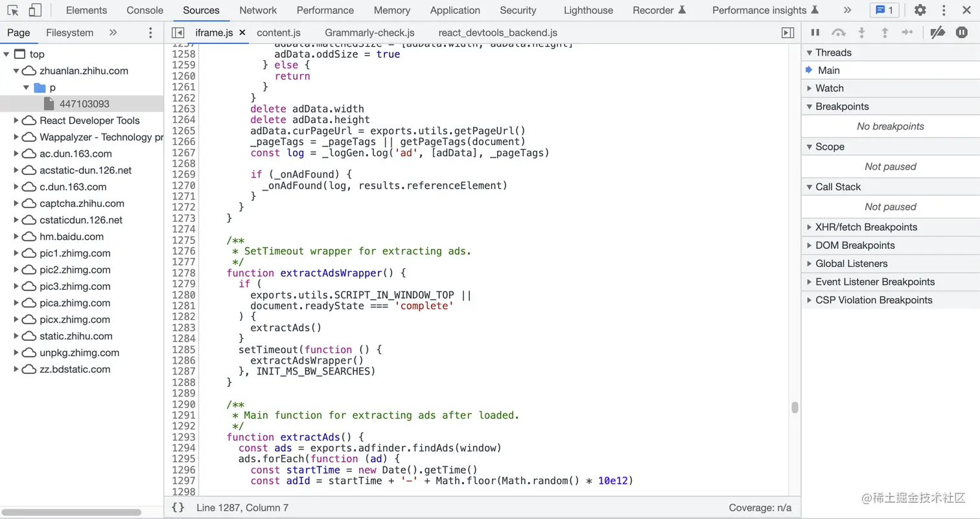Expand the pic1.zhimg.com domain

(x=16, y=253)
